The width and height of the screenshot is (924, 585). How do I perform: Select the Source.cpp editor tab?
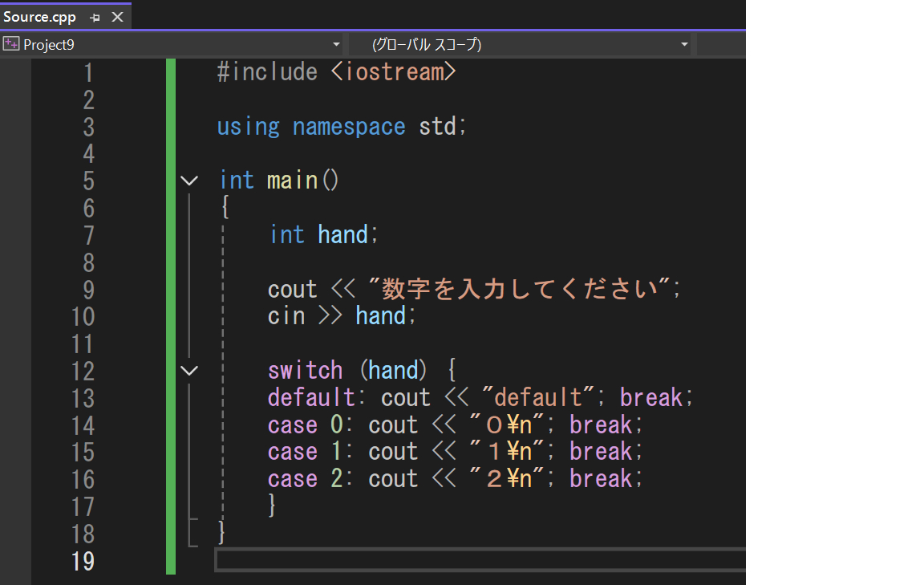pyautogui.click(x=40, y=17)
